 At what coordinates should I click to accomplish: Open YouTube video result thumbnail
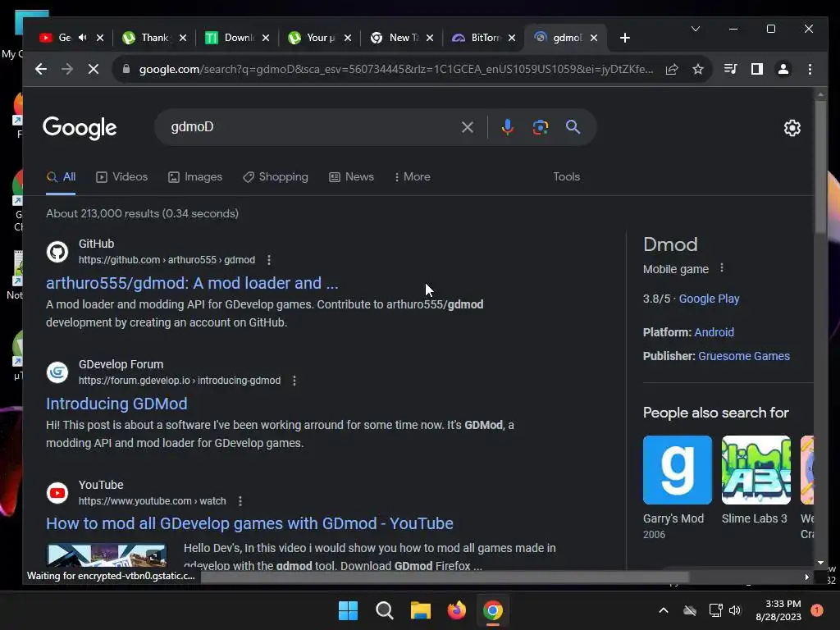[107, 555]
